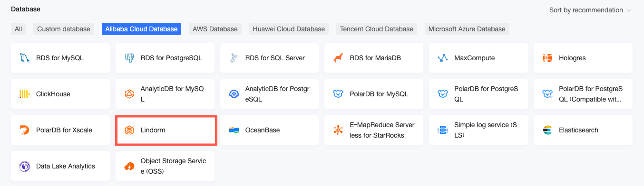The height and width of the screenshot is (186, 644).
Task: Click the E-MapReduce Serverless for StarRocks icon
Action: (x=338, y=130)
